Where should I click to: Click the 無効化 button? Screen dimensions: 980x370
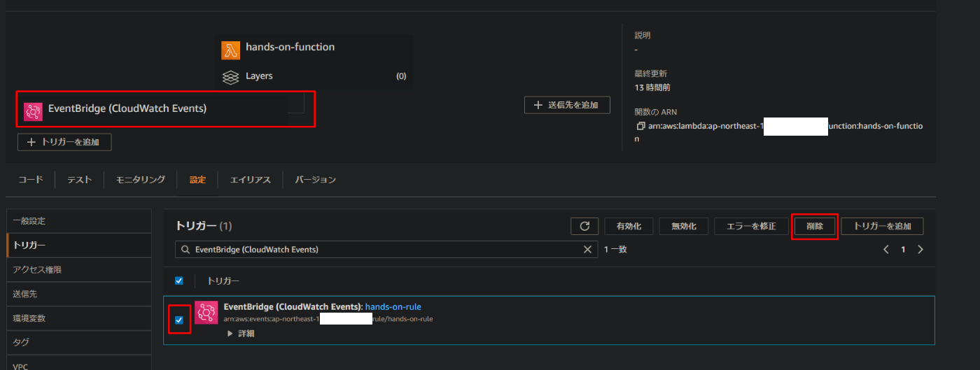[x=684, y=226]
